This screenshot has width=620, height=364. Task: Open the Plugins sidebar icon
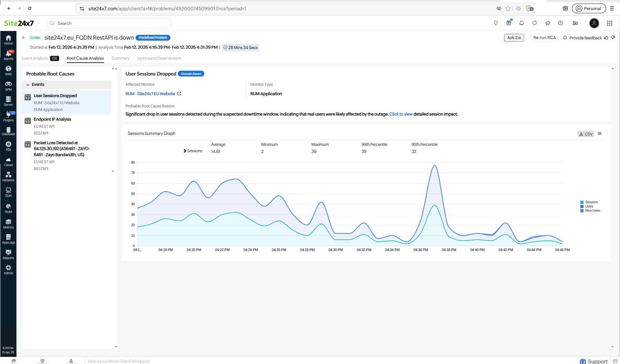[8, 116]
